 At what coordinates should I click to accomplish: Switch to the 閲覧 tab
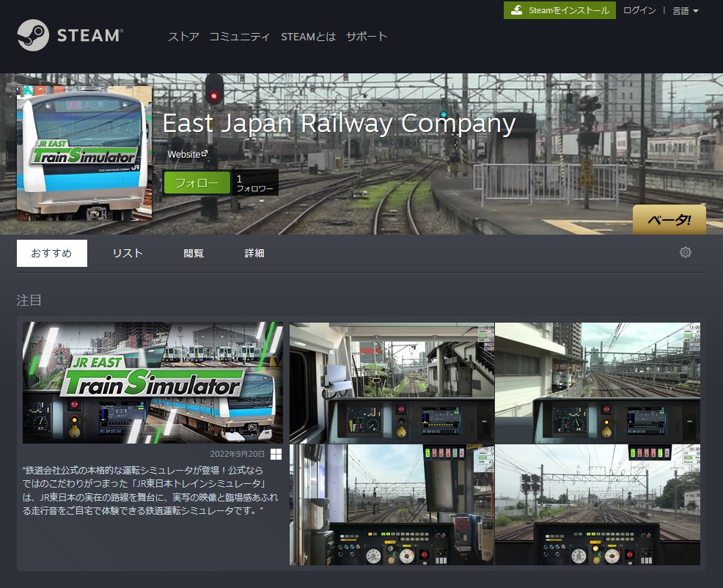coord(193,253)
